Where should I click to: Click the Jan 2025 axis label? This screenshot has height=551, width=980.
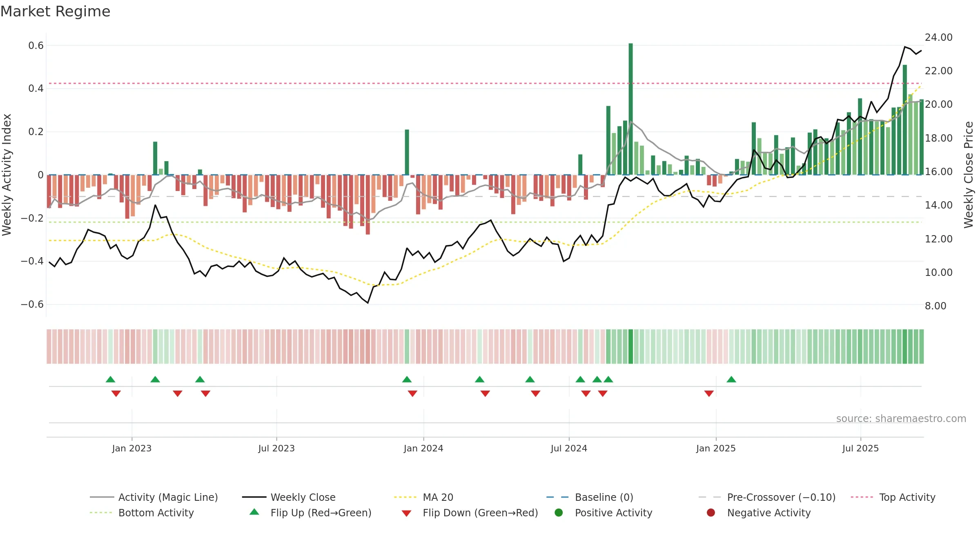pos(716,449)
